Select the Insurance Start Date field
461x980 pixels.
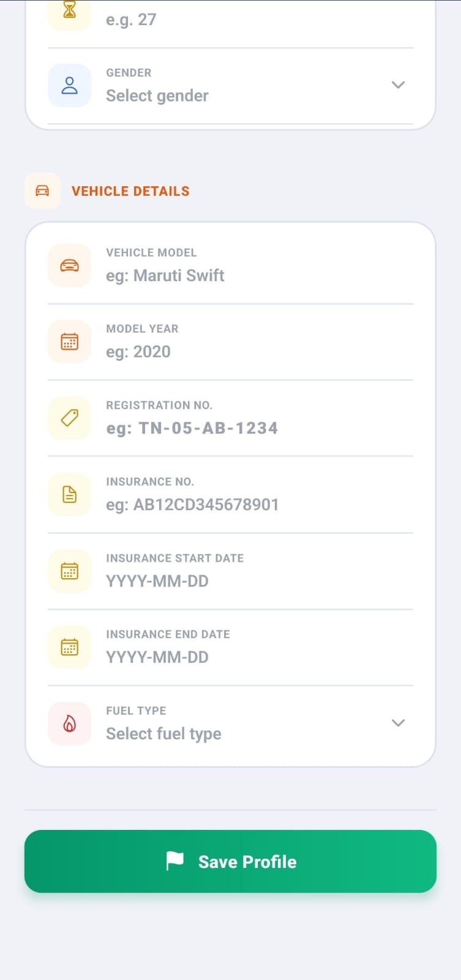pyautogui.click(x=230, y=571)
